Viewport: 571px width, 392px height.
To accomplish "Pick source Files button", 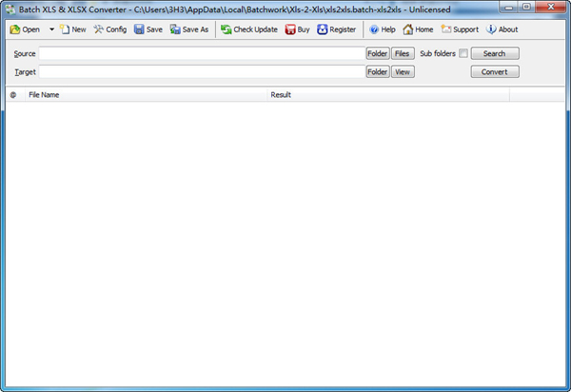I will 403,53.
